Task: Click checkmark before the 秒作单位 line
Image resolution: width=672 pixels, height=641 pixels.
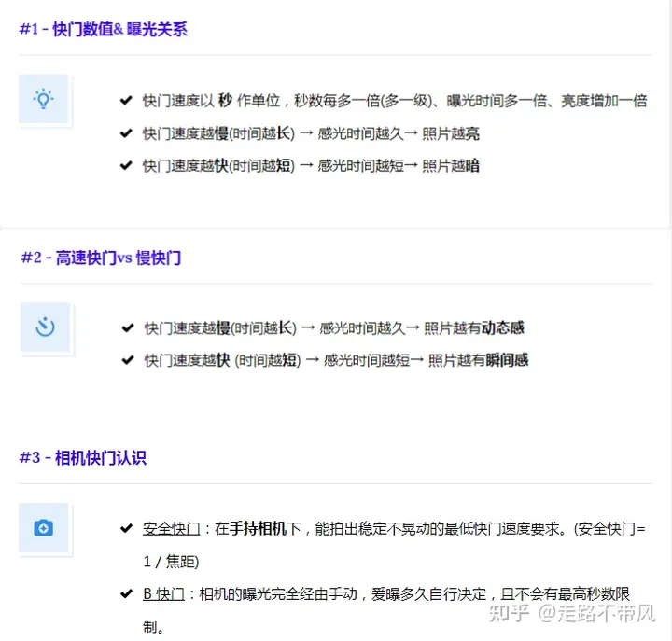Action: pyautogui.click(x=126, y=100)
